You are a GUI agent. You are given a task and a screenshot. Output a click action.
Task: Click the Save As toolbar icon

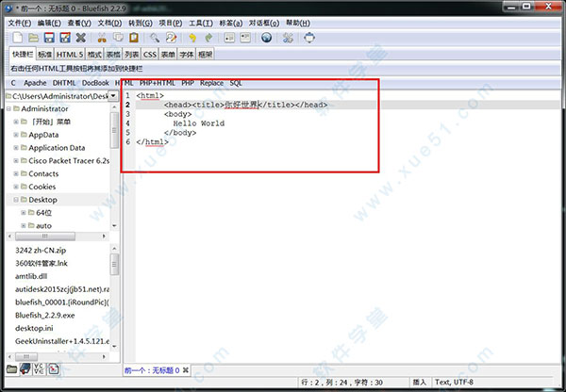click(65, 38)
